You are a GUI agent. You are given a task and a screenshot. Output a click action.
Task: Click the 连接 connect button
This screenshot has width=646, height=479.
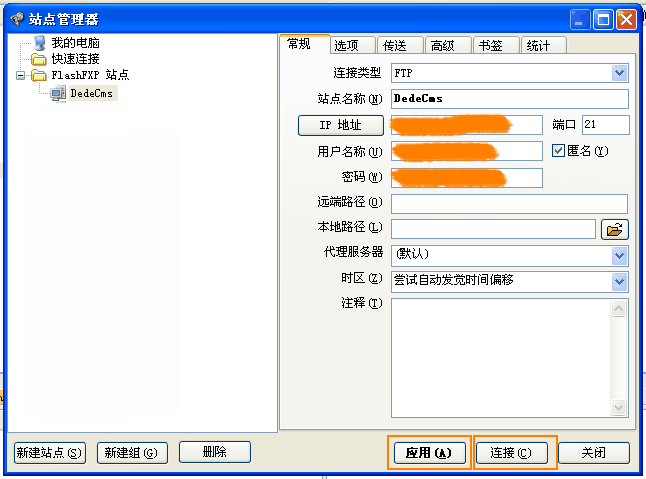[x=512, y=453]
